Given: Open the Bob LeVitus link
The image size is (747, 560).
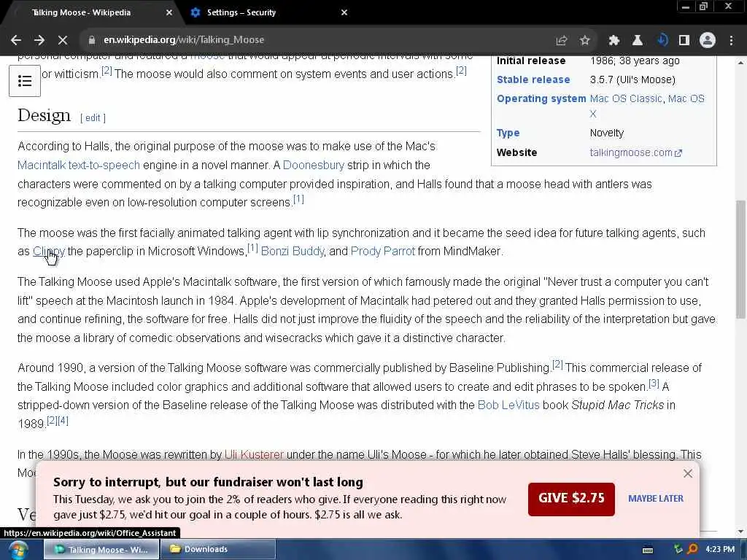Looking at the screenshot, I should pos(508,405).
